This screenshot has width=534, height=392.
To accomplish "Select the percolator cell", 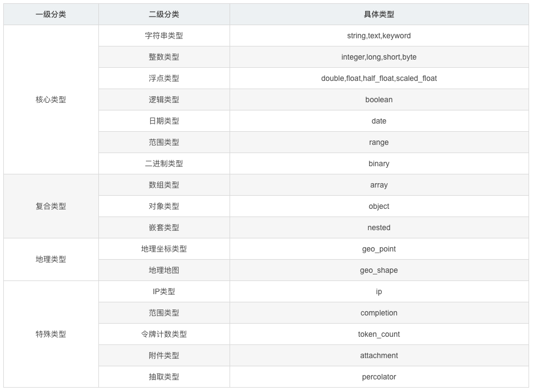I will click(379, 377).
